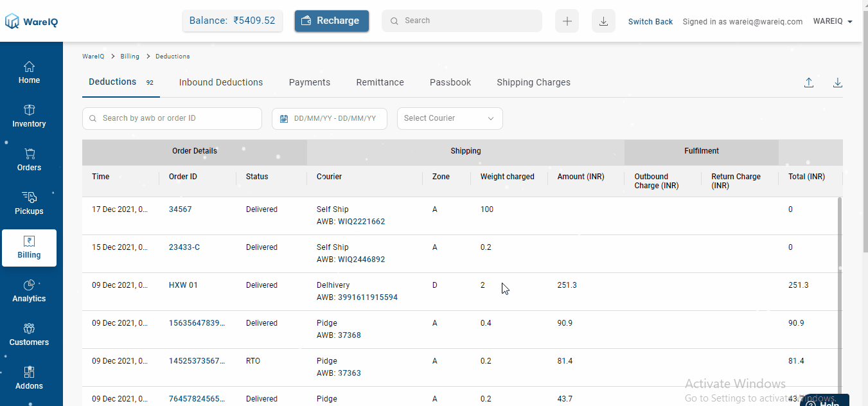Switch to the Inbound Deductions tab
This screenshot has height=406, width=868.
tap(221, 82)
